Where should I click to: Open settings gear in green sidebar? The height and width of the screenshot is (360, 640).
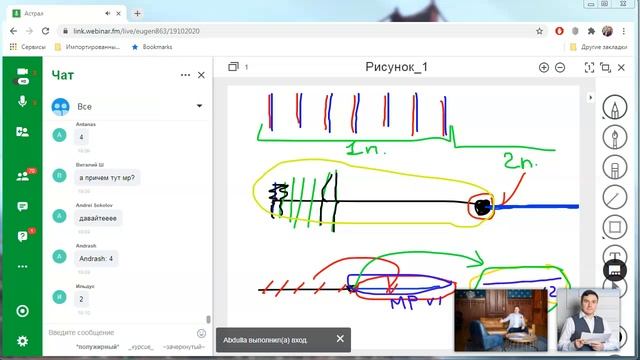(22, 341)
